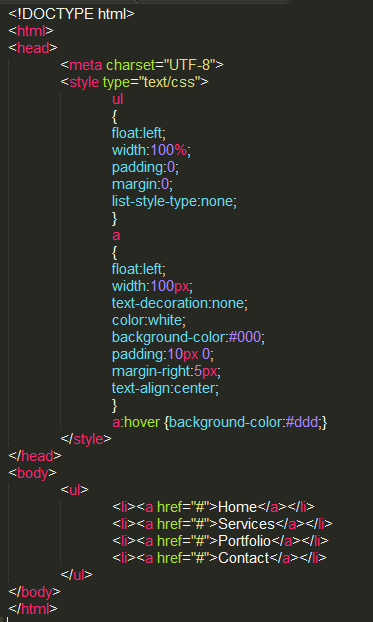
Task: Click the closing </style> tag
Action: tap(86, 439)
